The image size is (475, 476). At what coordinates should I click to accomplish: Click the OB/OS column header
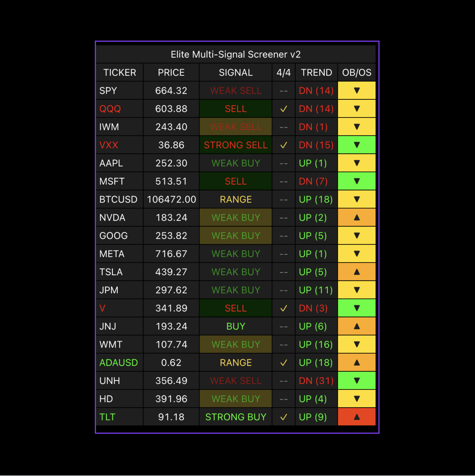click(x=357, y=73)
